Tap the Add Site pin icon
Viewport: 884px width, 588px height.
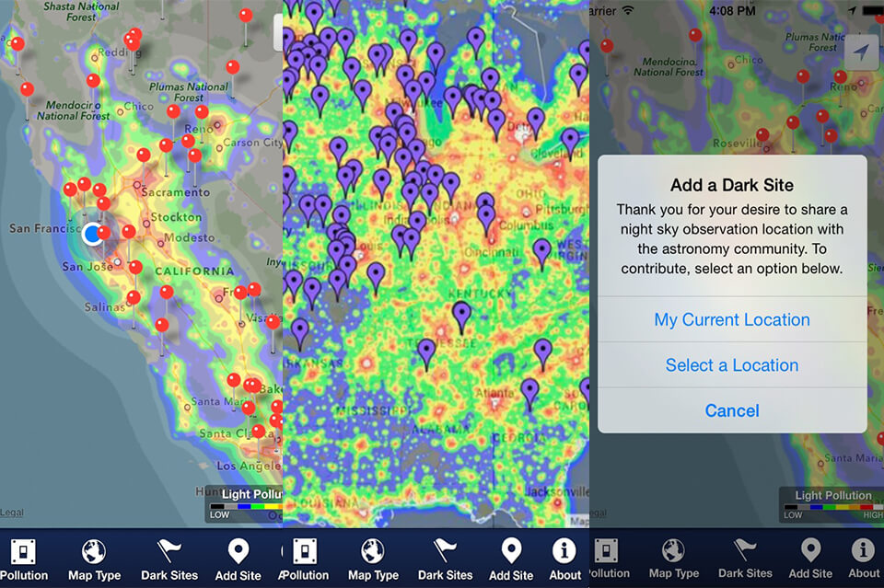pos(238,552)
